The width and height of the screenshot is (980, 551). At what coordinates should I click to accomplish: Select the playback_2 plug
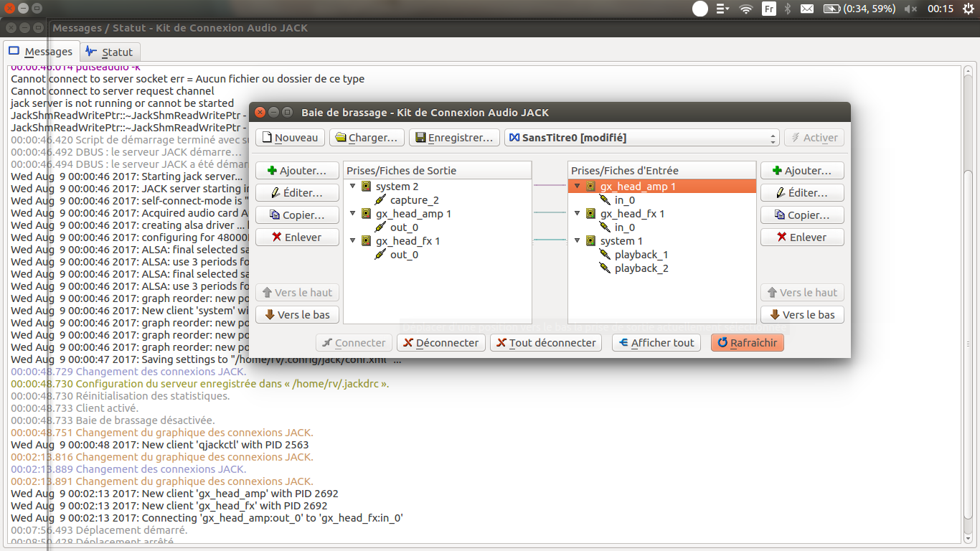pos(641,268)
